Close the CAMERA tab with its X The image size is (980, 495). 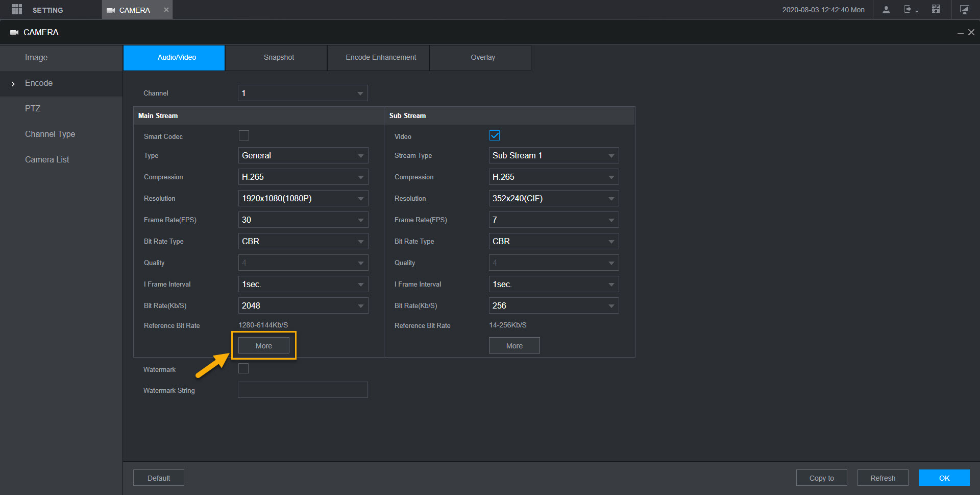166,10
